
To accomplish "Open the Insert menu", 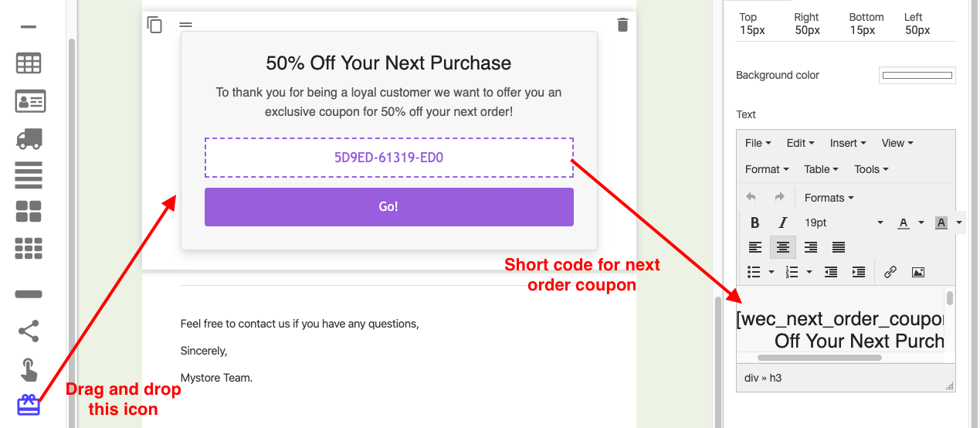I will coord(847,143).
